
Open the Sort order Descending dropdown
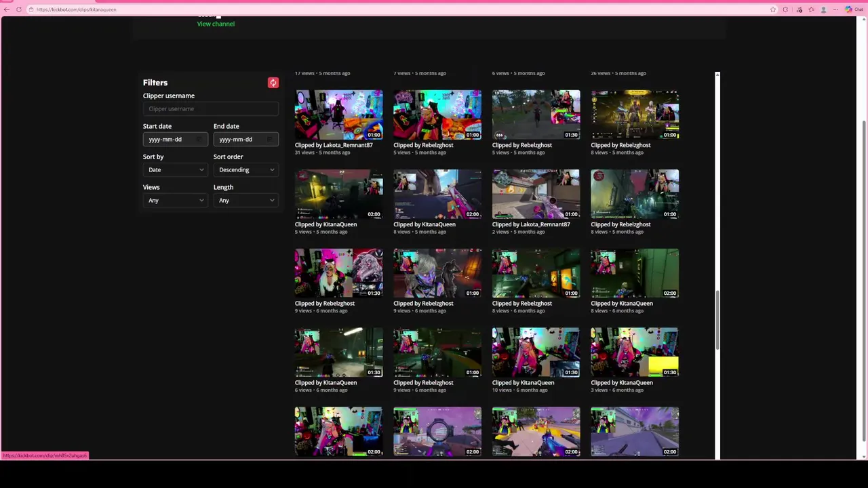tap(245, 169)
